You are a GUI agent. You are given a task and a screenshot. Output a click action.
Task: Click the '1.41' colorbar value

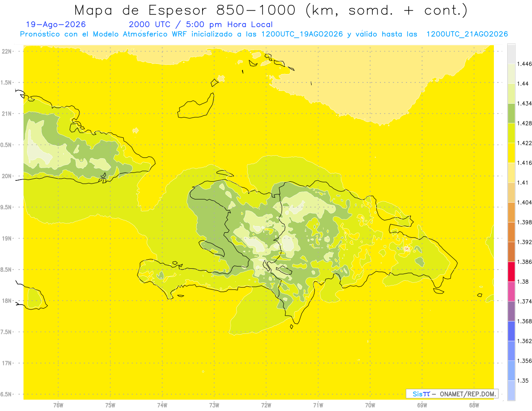523,182
